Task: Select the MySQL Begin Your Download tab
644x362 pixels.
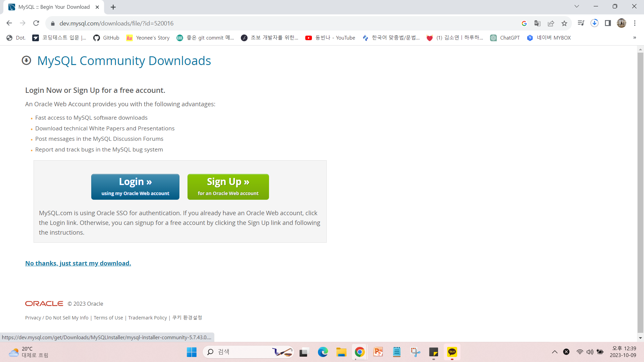Action: point(54,7)
